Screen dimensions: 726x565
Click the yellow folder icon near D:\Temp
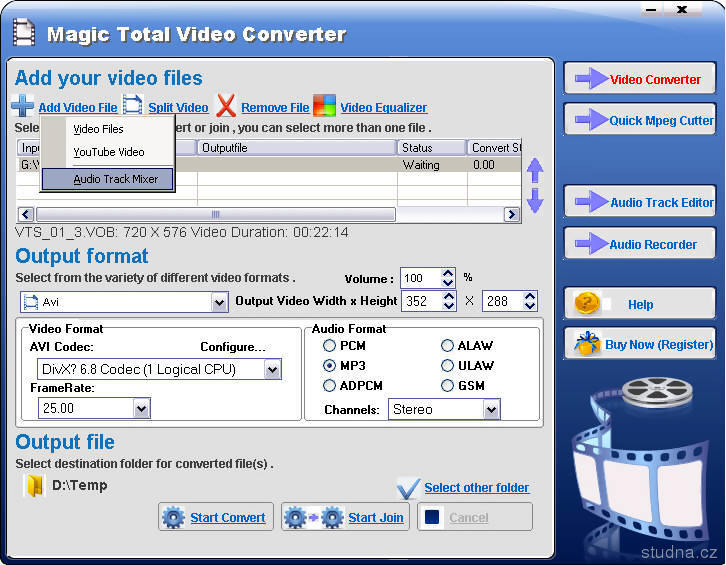(x=35, y=486)
